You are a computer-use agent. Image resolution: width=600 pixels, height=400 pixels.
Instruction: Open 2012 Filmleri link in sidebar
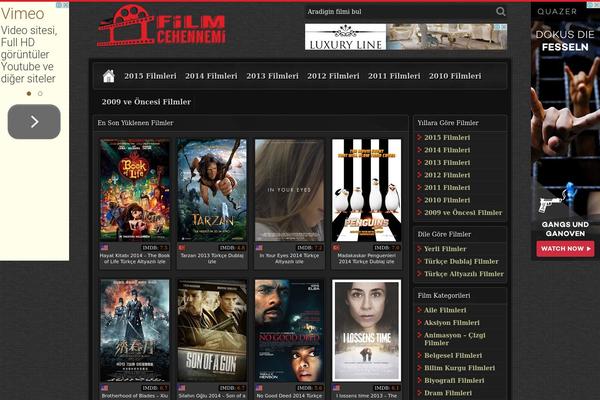(x=447, y=175)
